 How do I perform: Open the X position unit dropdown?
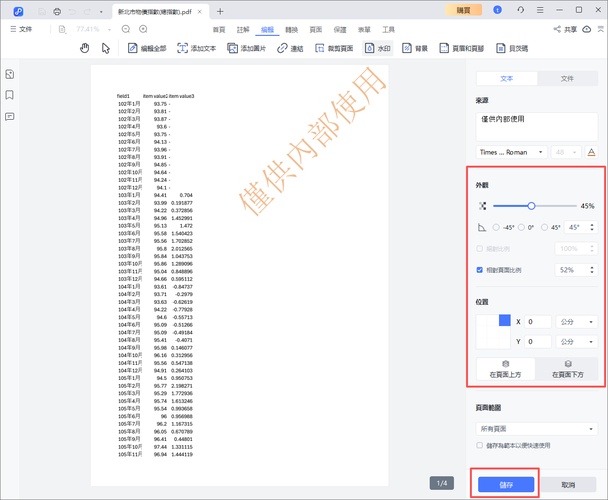(576, 322)
